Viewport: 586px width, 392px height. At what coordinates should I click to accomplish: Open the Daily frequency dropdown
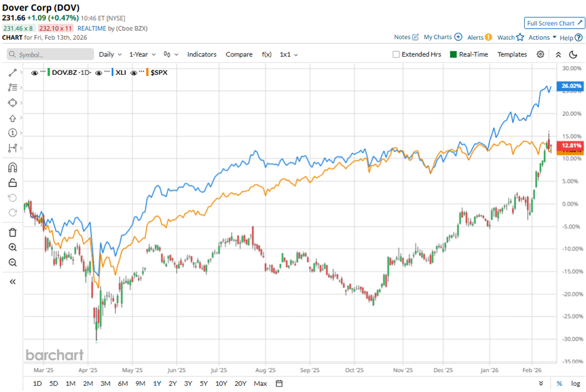(x=110, y=55)
